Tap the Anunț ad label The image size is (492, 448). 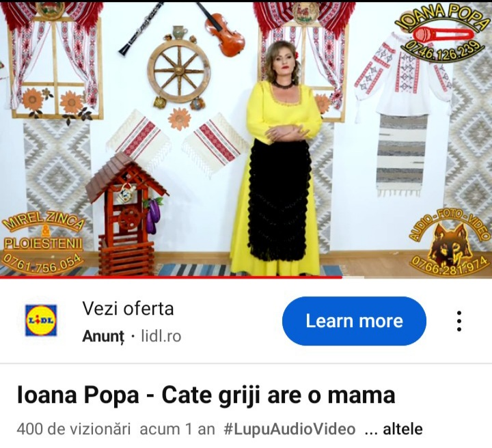pos(103,337)
